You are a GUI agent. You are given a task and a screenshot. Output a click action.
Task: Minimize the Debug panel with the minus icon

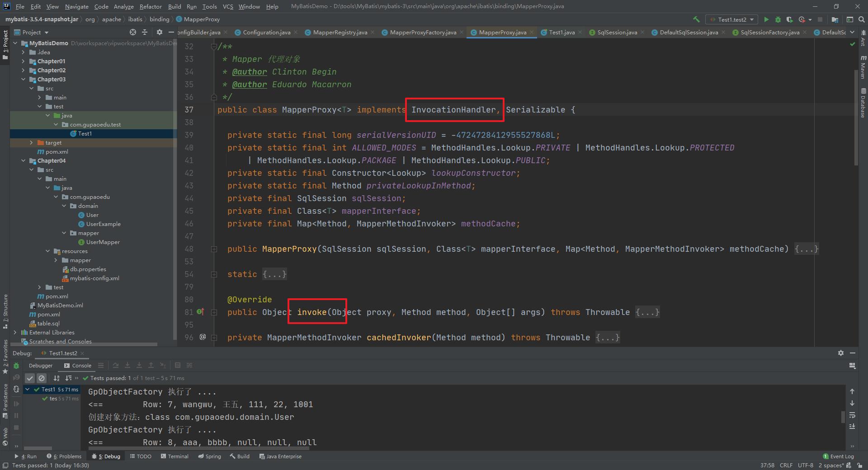pyautogui.click(x=853, y=353)
